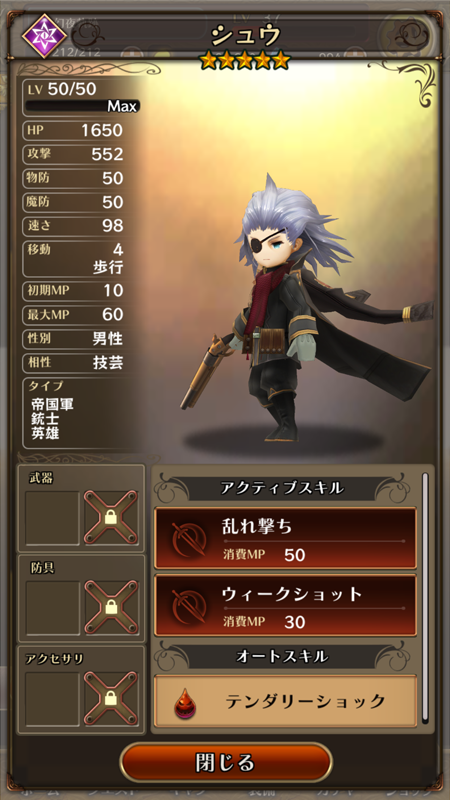450x800 pixels.
Task: Tap the オートスキル section header
Action: 282,657
